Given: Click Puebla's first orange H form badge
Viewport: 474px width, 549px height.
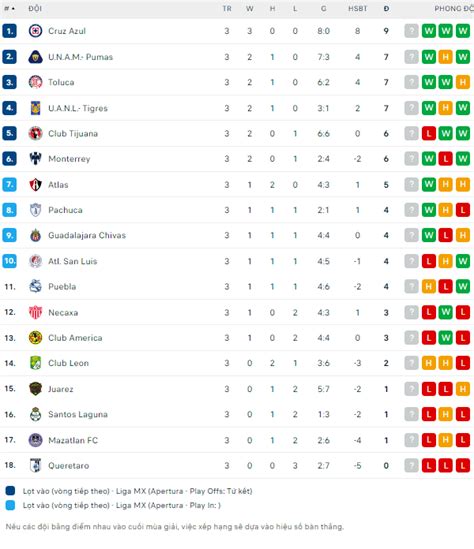Looking at the screenshot, I should (428, 287).
